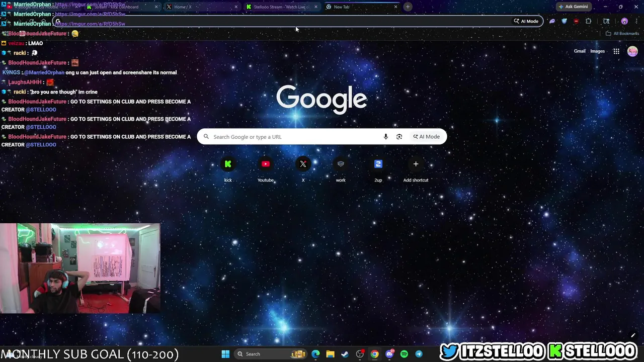Click Chrome icon in taskbar
This screenshot has height=362, width=644.
pos(375,354)
